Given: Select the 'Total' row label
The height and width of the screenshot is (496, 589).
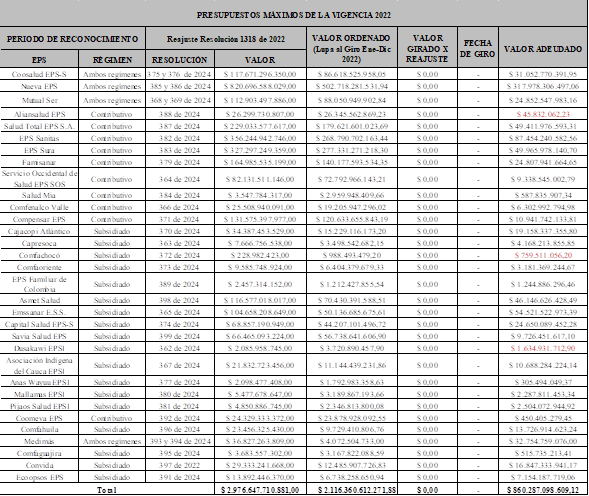Looking at the screenshot, I should coord(107,490).
